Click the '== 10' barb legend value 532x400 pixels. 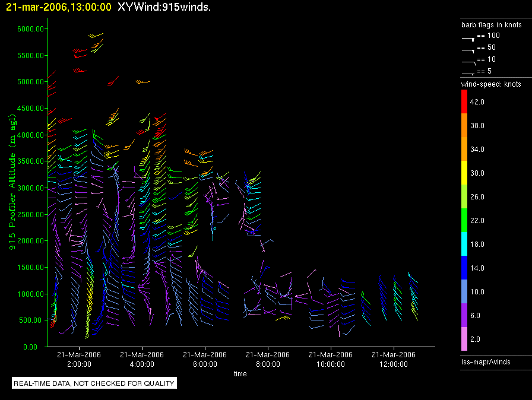pos(486,59)
